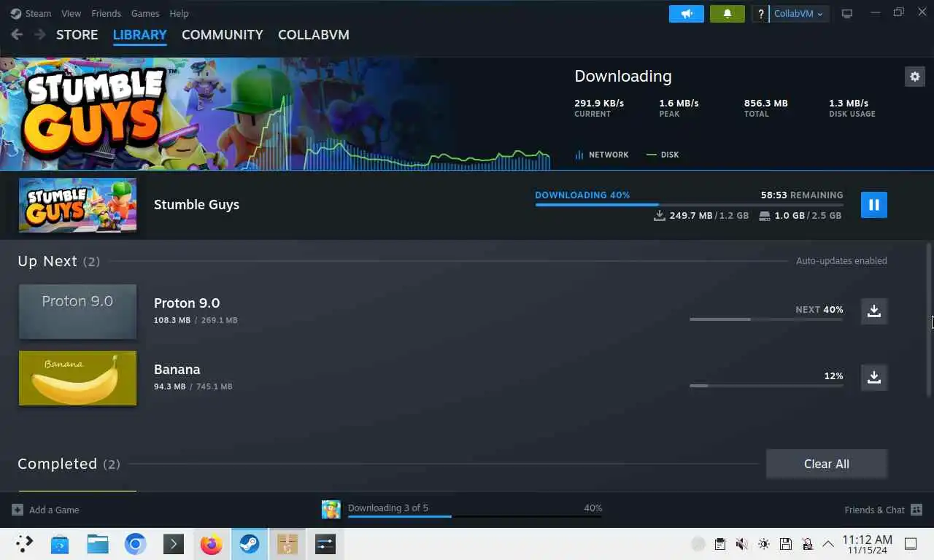Viewport: 934px width, 560px height.
Task: Click the Steam taskbar icon
Action: click(250, 544)
